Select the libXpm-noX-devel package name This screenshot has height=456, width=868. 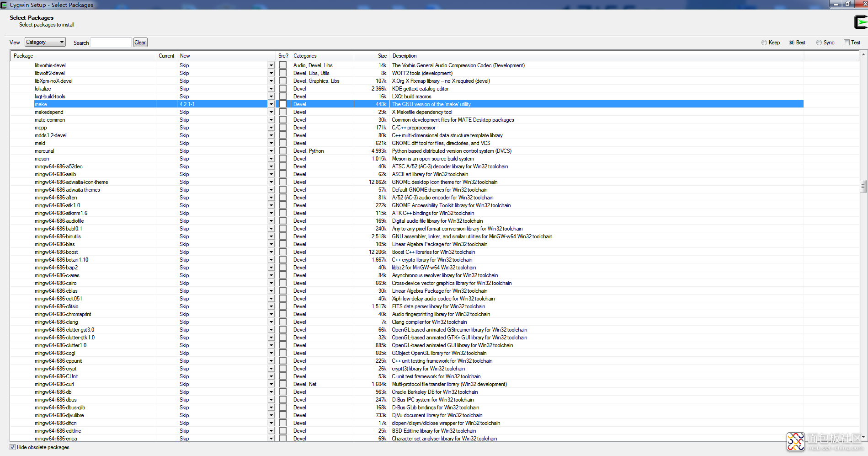53,81
